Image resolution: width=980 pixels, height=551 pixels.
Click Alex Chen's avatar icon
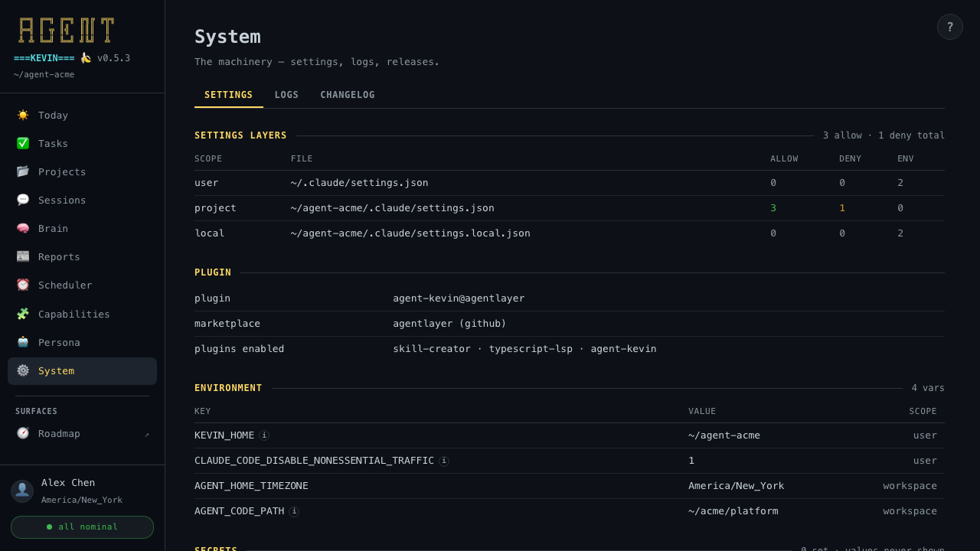coord(22,491)
